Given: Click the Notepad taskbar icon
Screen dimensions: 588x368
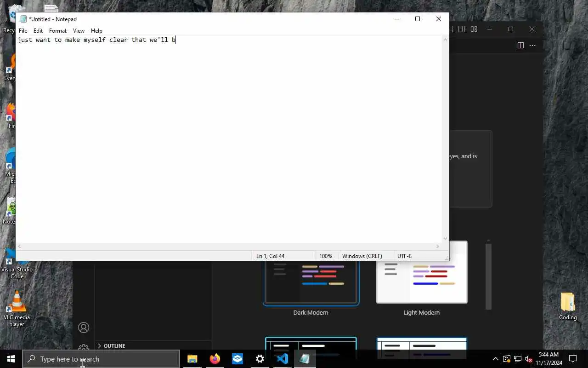Looking at the screenshot, I should 305,359.
